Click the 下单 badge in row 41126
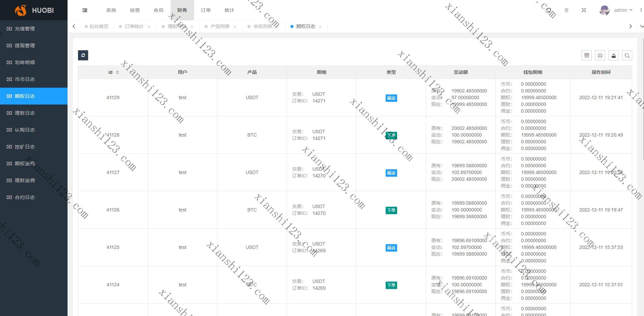The width and height of the screenshot is (644, 316). pyautogui.click(x=391, y=210)
